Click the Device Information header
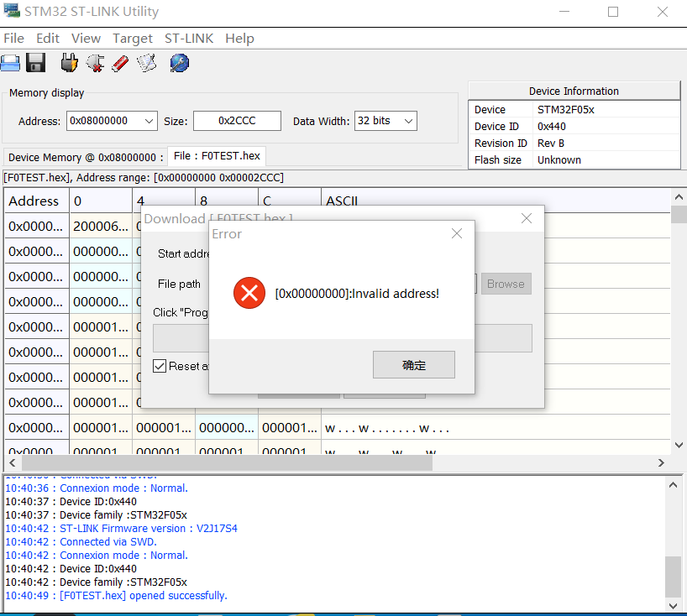The width and height of the screenshot is (687, 616). coord(574,91)
